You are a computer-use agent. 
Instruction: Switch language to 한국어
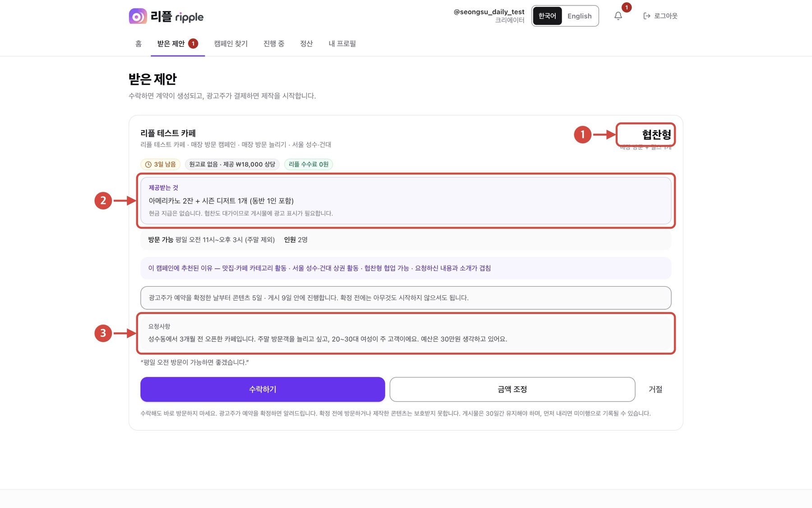click(547, 16)
